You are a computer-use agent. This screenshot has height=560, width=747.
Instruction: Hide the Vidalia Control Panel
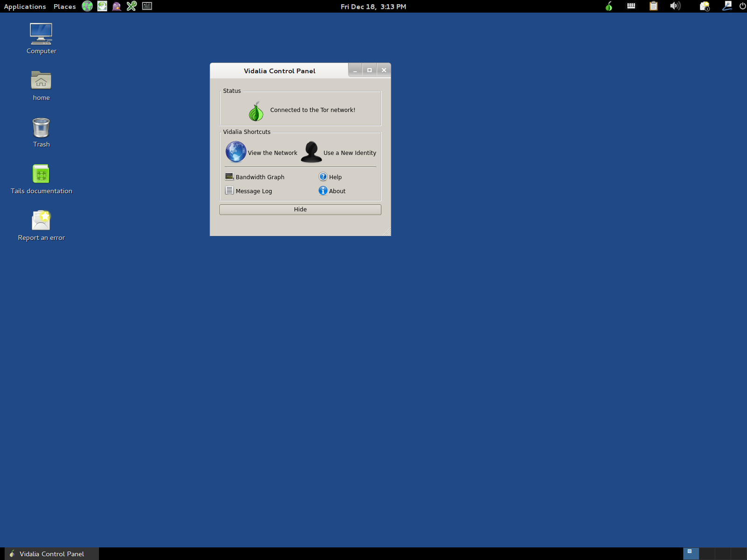click(300, 210)
